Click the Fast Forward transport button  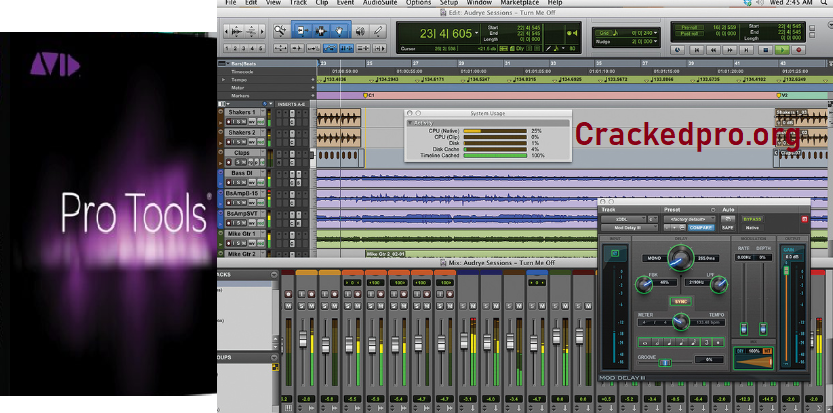point(730,50)
